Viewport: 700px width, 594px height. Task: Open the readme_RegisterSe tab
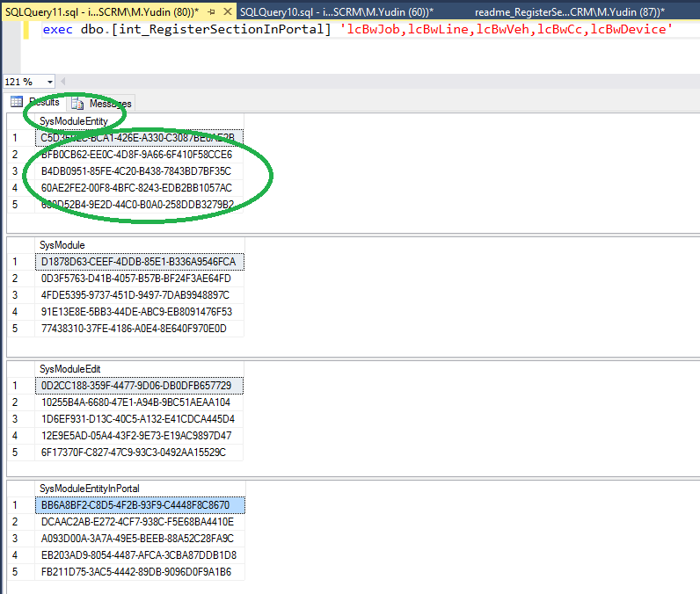click(569, 12)
